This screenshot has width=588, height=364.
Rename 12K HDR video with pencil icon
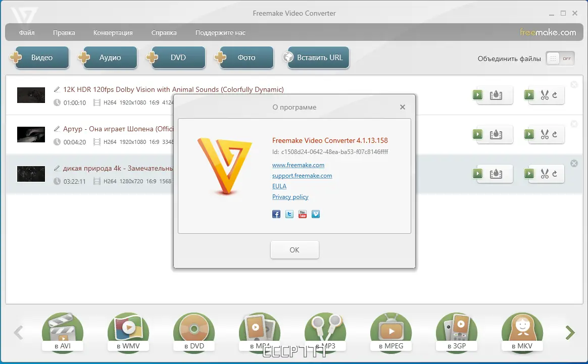tap(57, 89)
